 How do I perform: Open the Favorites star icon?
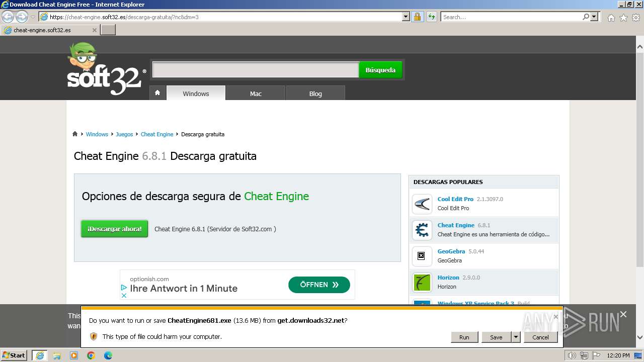tap(623, 18)
